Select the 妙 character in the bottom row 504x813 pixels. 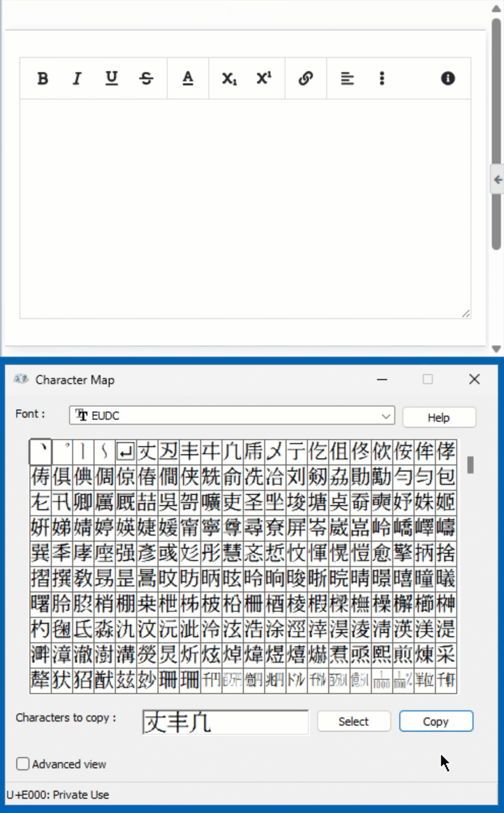point(147,680)
